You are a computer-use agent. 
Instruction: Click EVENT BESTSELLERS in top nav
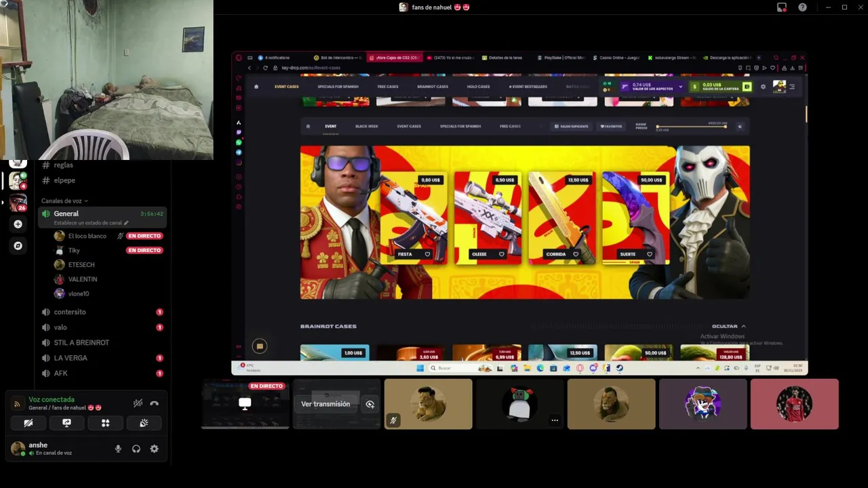[x=528, y=87]
